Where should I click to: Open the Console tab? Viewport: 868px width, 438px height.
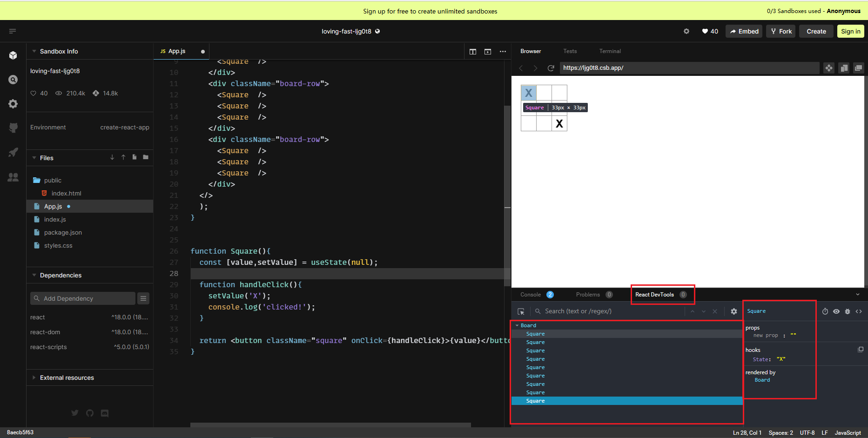[x=530, y=294]
